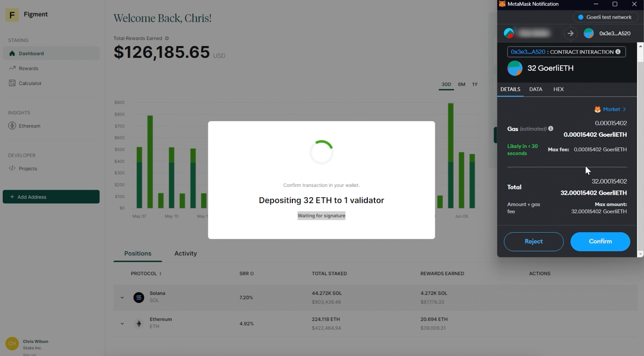Click the 4.92% SRR value for Ethereum
The width and height of the screenshot is (644, 356).
(x=246, y=323)
